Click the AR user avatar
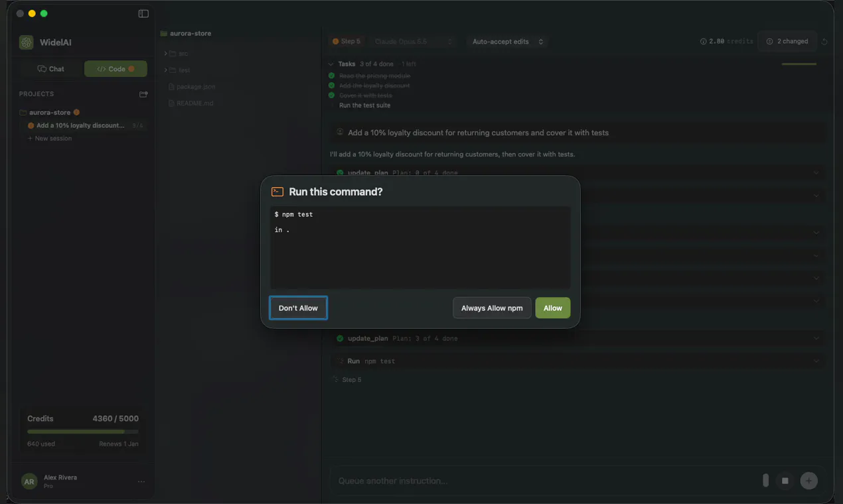This screenshot has height=504, width=843. coord(29,482)
